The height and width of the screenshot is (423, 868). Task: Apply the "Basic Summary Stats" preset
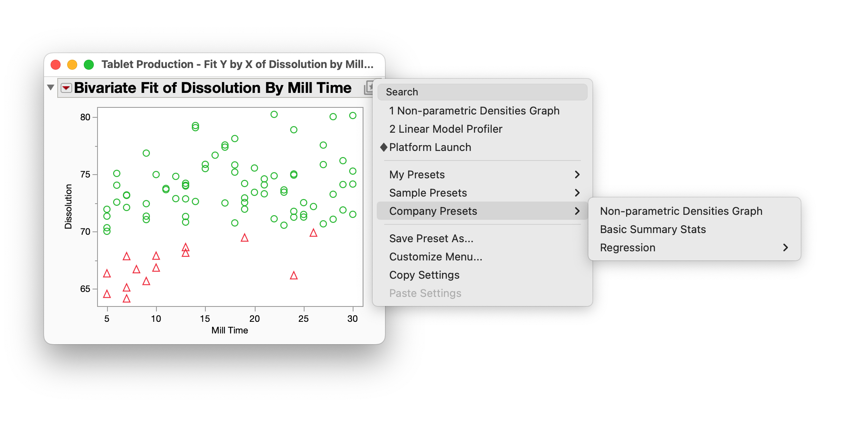point(652,229)
